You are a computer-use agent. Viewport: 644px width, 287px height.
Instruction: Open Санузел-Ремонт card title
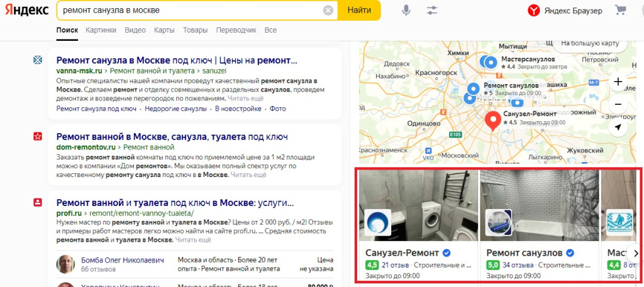point(402,252)
